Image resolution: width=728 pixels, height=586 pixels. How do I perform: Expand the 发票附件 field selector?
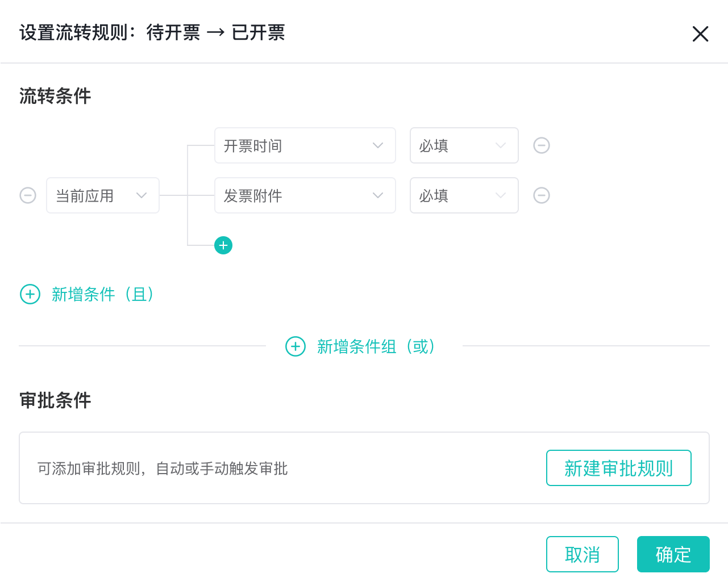305,195
